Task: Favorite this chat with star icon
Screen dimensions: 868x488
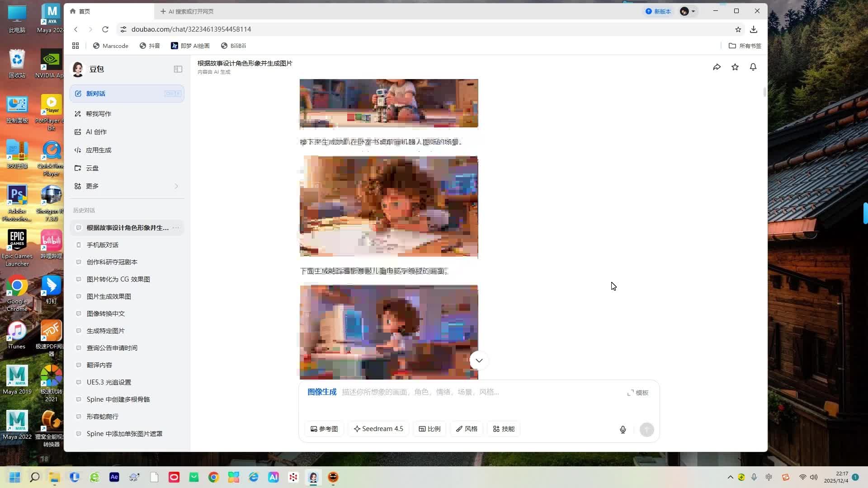Action: pos(735,67)
